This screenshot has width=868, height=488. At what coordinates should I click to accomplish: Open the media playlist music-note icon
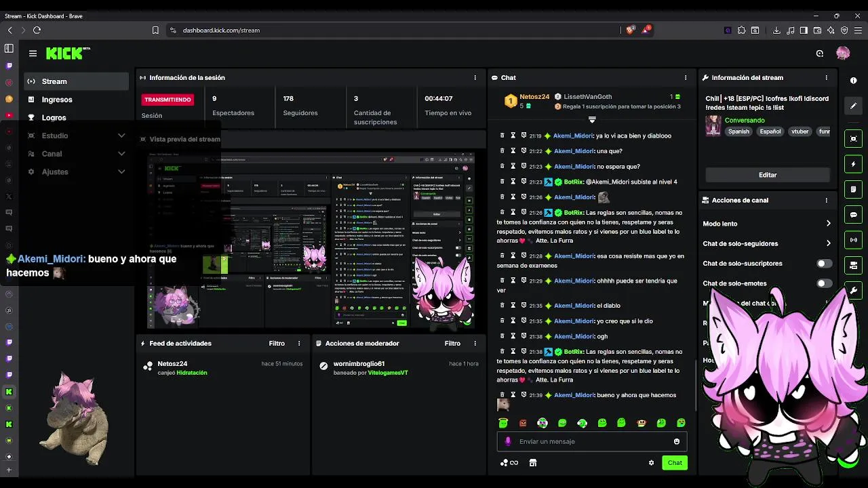click(x=790, y=30)
